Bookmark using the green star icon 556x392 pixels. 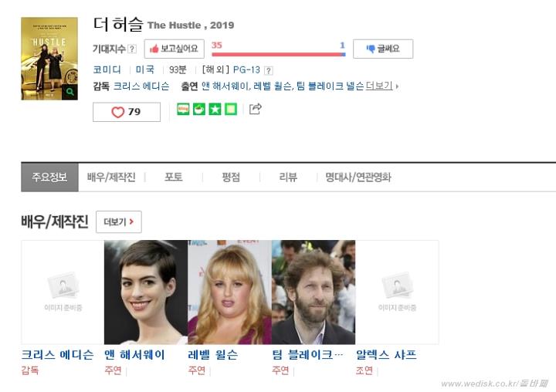(215, 109)
